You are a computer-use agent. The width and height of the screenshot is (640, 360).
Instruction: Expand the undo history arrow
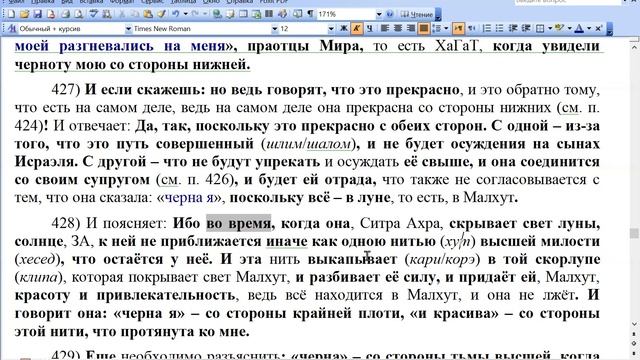(185, 14)
